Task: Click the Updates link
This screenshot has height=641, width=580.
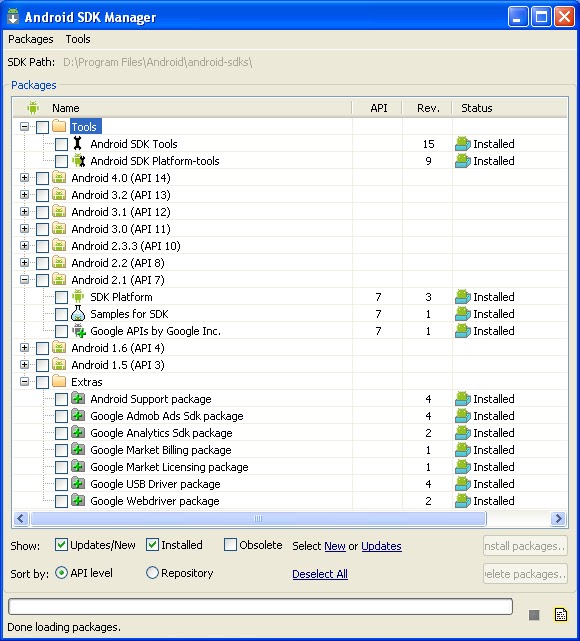Action: [381, 546]
